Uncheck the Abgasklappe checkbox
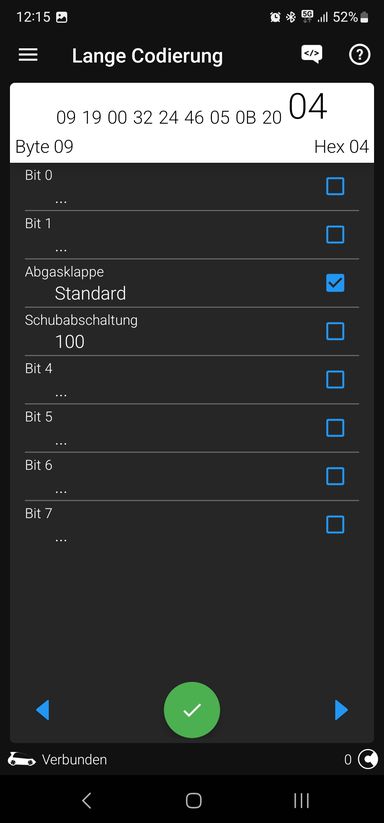This screenshot has width=384, height=823. [x=335, y=283]
